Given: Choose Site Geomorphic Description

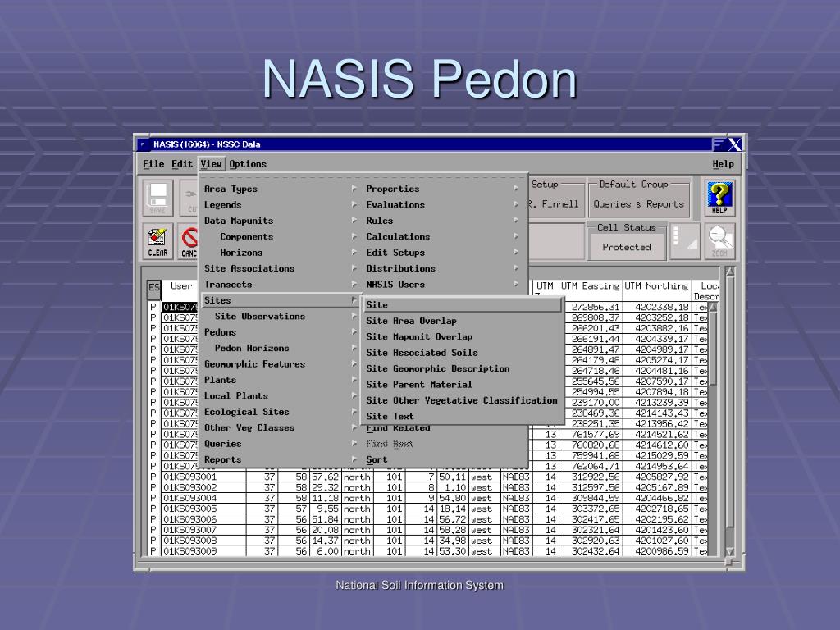Looking at the screenshot, I should [463, 368].
